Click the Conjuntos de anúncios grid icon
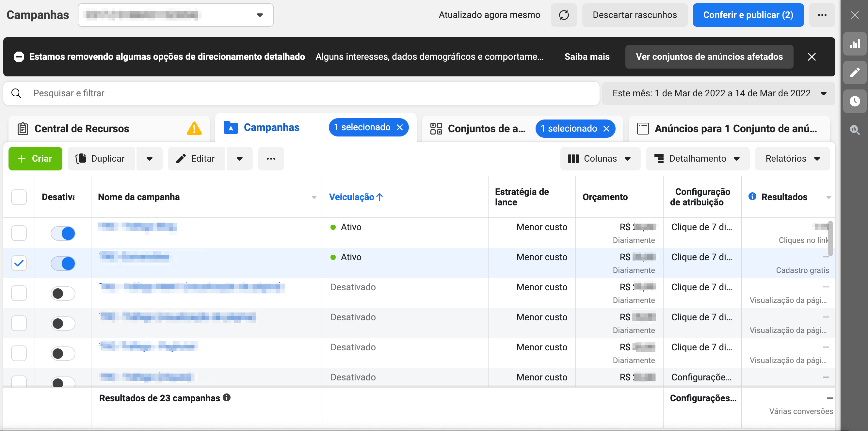The height and width of the screenshot is (431, 868). point(436,128)
